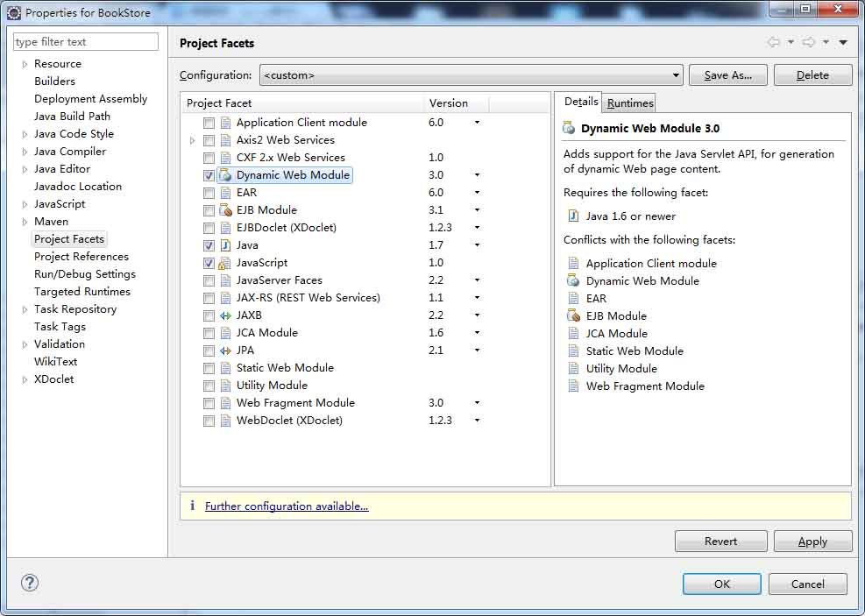Click the Cancel button

point(808,584)
